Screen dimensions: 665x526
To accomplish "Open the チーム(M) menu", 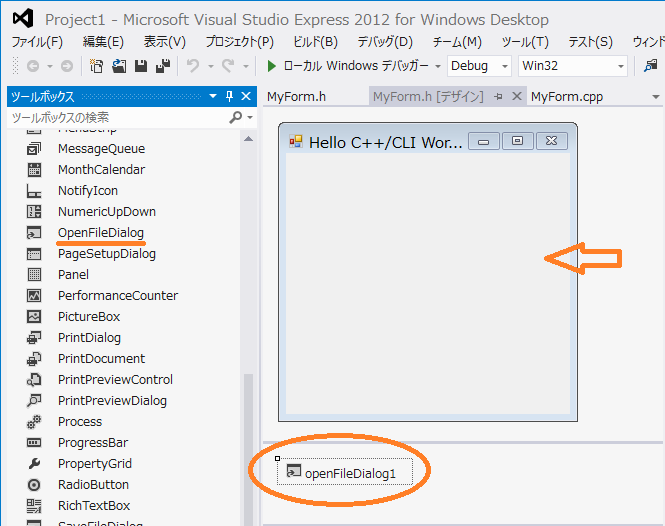I will [457, 42].
